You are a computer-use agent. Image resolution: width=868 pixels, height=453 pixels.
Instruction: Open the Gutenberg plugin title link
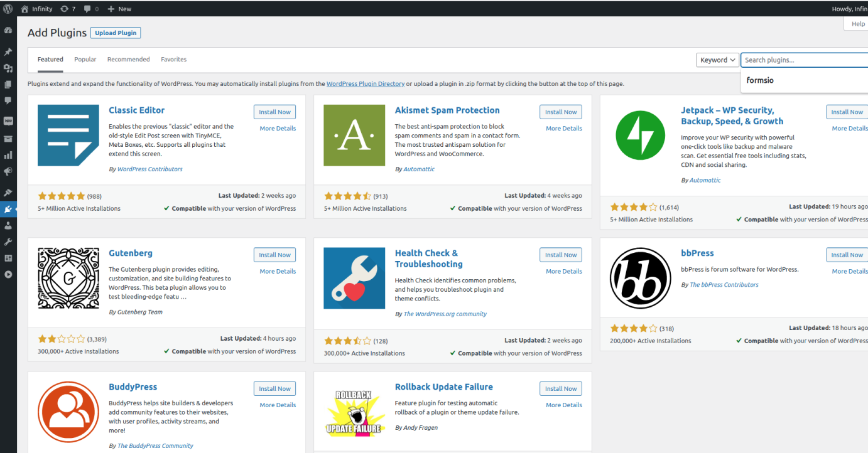coord(131,253)
